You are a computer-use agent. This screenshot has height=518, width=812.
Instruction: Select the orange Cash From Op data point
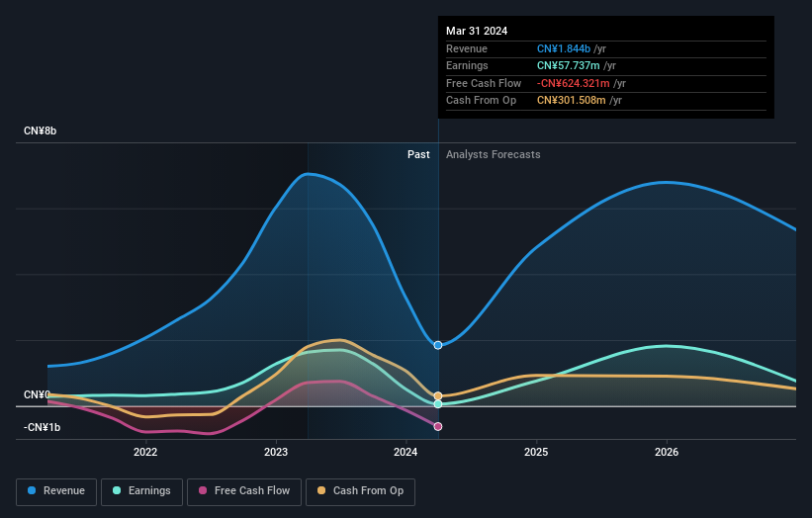point(438,395)
